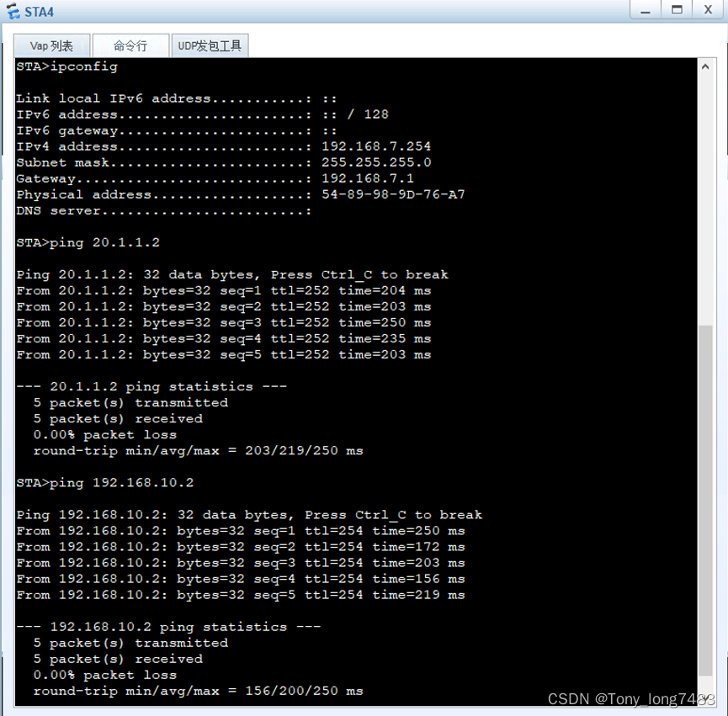Click the Gateway 192.168.7.1 value

coord(368,178)
